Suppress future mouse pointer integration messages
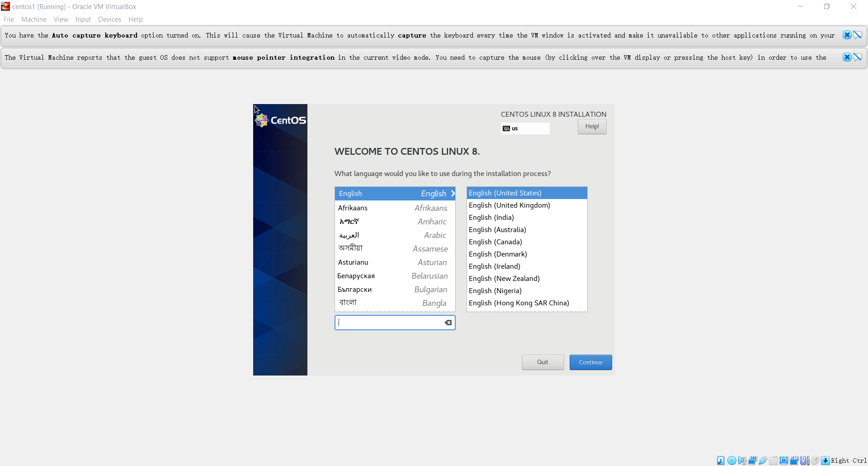The width and height of the screenshot is (868, 466). pos(858,57)
